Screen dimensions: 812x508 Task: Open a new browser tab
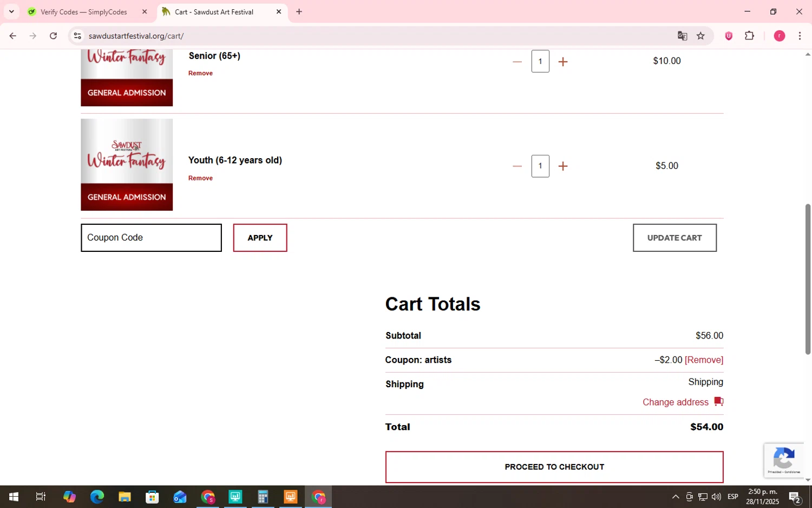click(x=299, y=12)
